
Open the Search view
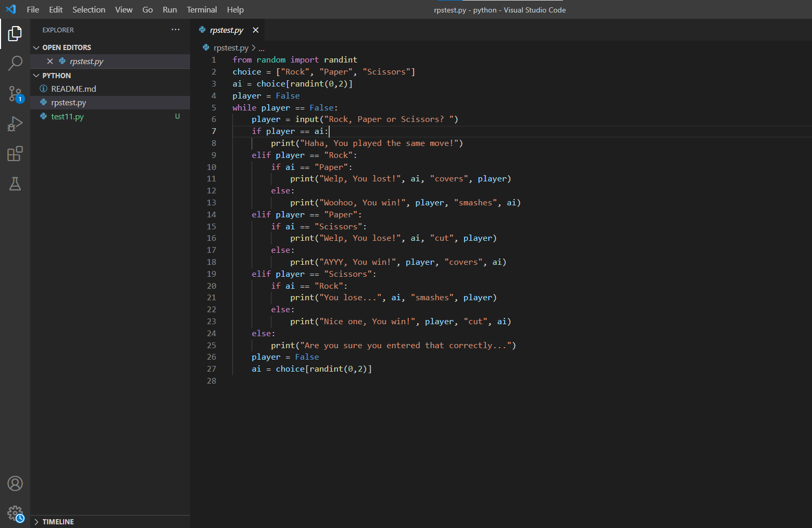(15, 63)
